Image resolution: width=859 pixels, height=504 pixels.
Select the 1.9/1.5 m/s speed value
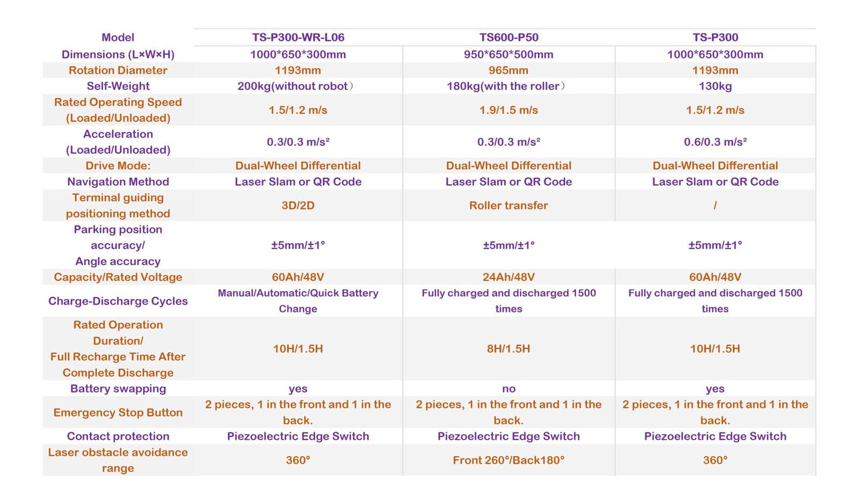click(x=508, y=110)
